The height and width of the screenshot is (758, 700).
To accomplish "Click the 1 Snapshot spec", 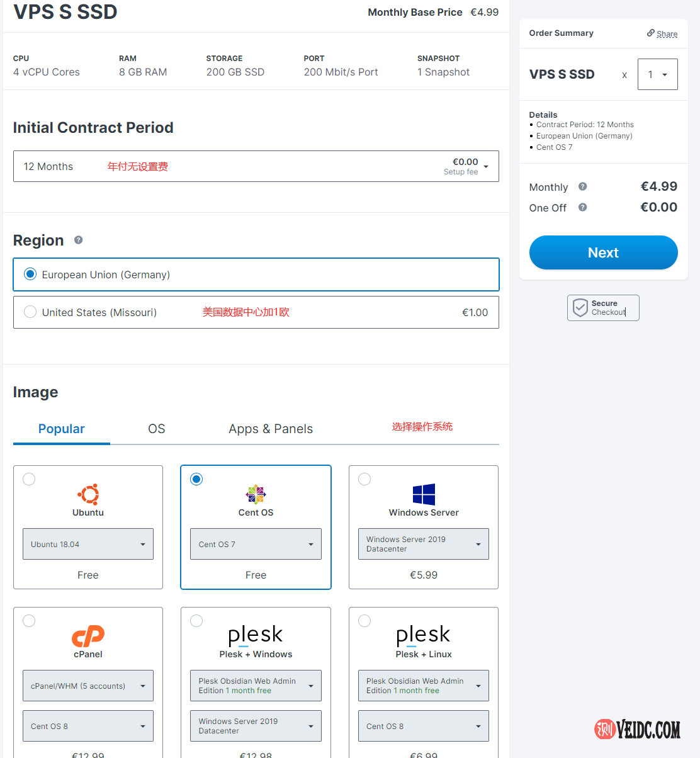I will [x=443, y=72].
